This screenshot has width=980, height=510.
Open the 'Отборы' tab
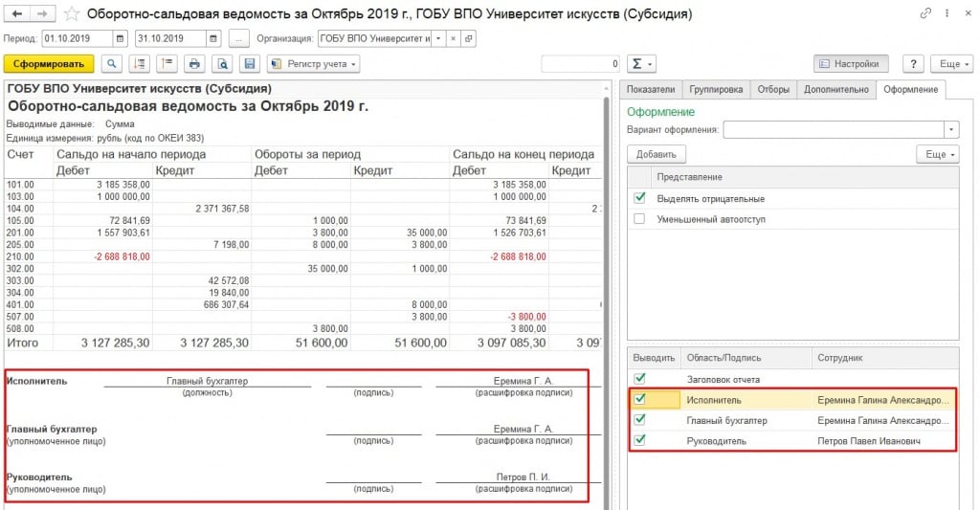[773, 89]
